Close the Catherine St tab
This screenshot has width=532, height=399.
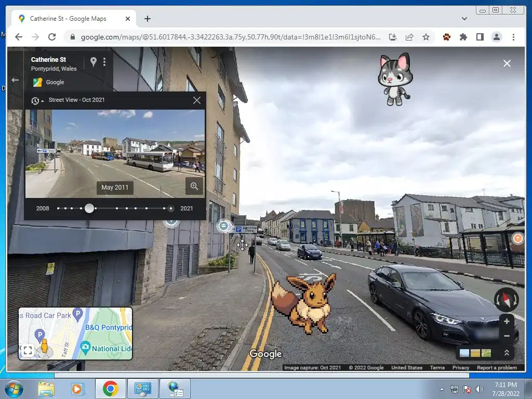tap(128, 19)
